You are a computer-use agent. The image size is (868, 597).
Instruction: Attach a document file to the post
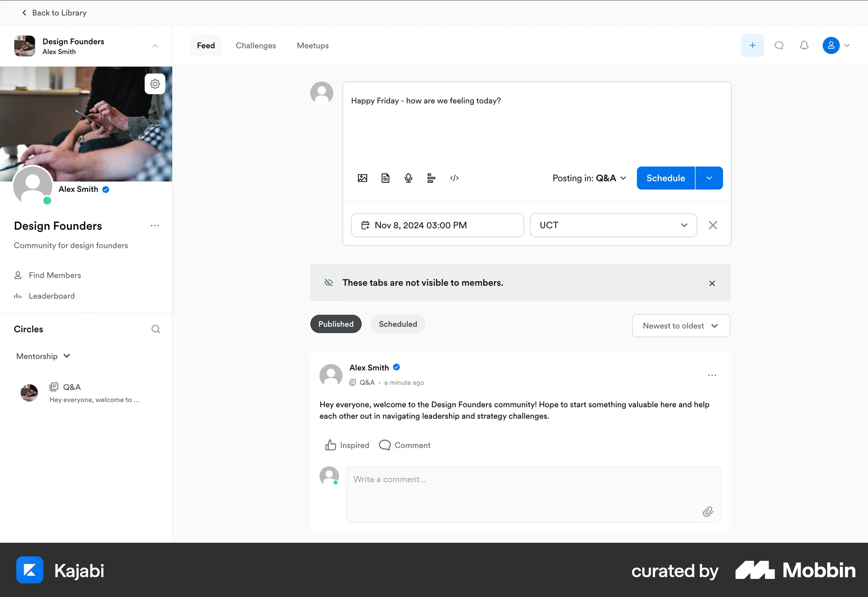click(x=385, y=178)
